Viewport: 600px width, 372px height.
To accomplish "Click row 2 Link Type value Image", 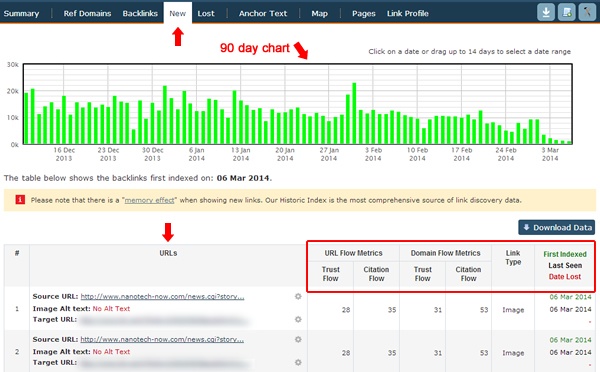I will pos(513,353).
